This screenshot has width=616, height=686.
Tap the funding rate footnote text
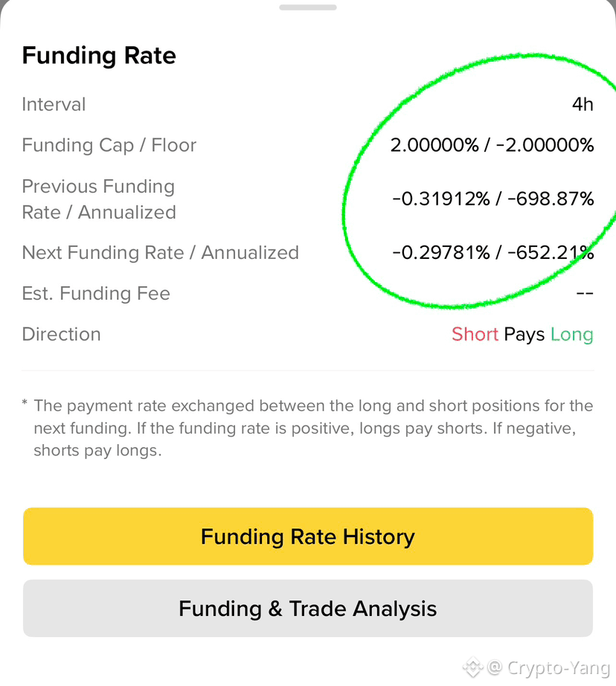pos(308,428)
